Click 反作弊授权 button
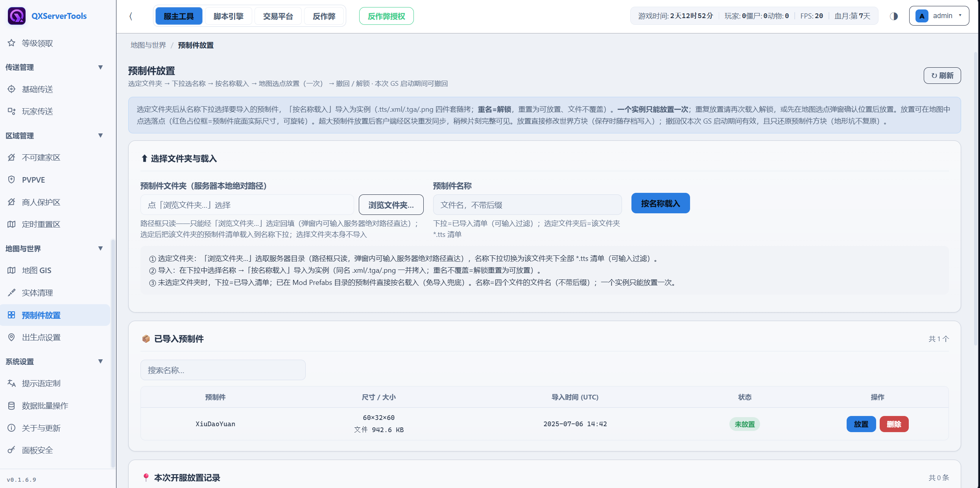Viewport: 980px width, 488px height. [x=386, y=16]
